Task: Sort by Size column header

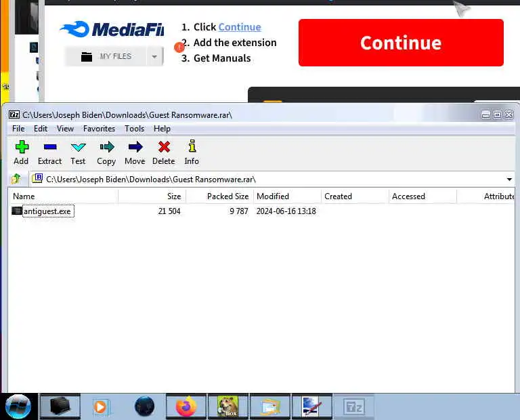Action: tap(152, 196)
